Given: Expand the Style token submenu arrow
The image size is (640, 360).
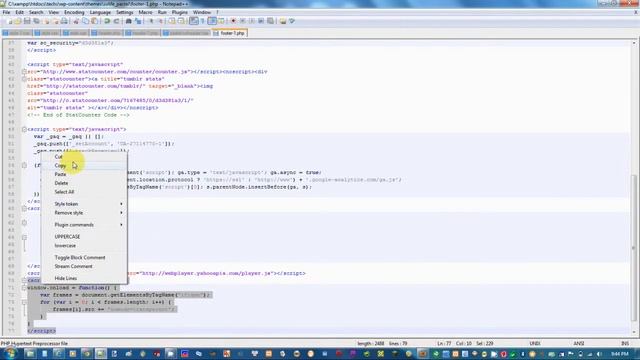Looking at the screenshot, I should click(121, 204).
